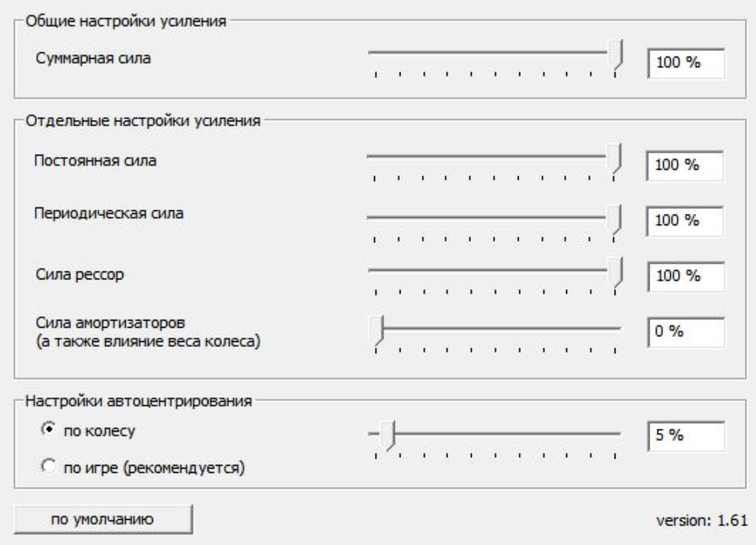Select the Периодическая сила slider handle
The image size is (756, 545).
point(617,218)
